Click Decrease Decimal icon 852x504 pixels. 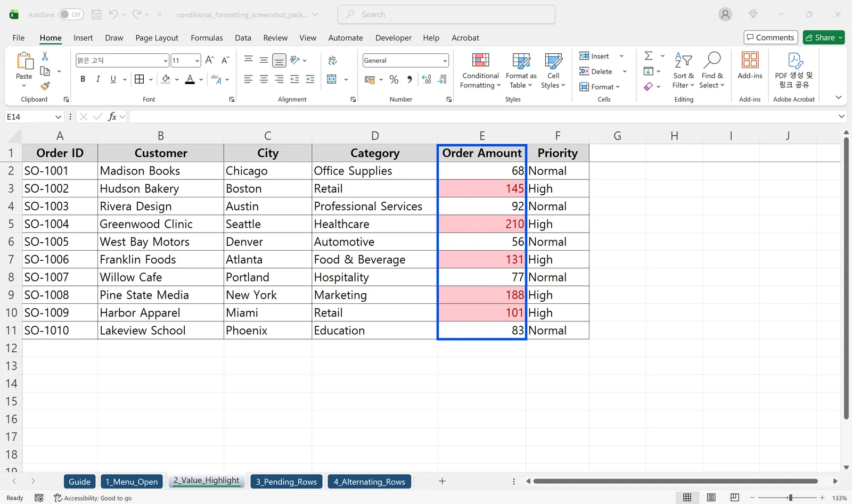(442, 79)
